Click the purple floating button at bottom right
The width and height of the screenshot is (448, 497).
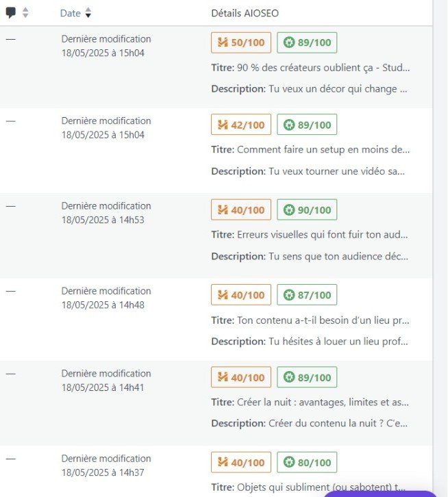click(380, 494)
